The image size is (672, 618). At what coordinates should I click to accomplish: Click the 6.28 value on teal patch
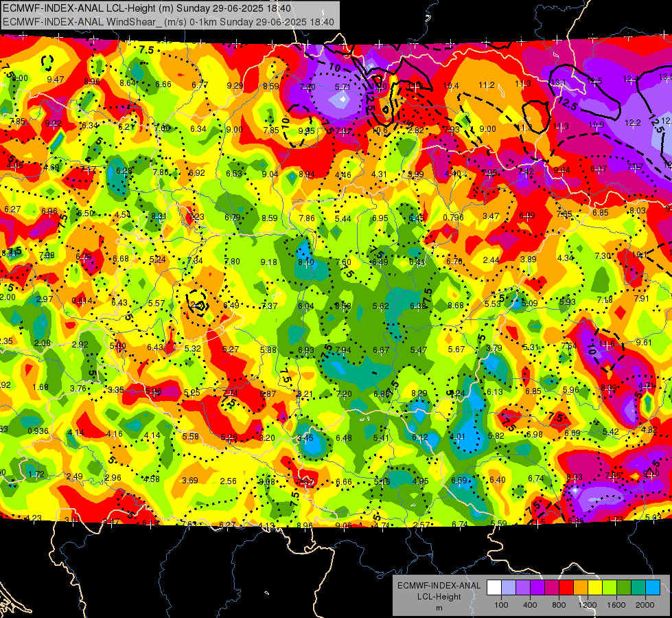click(124, 171)
